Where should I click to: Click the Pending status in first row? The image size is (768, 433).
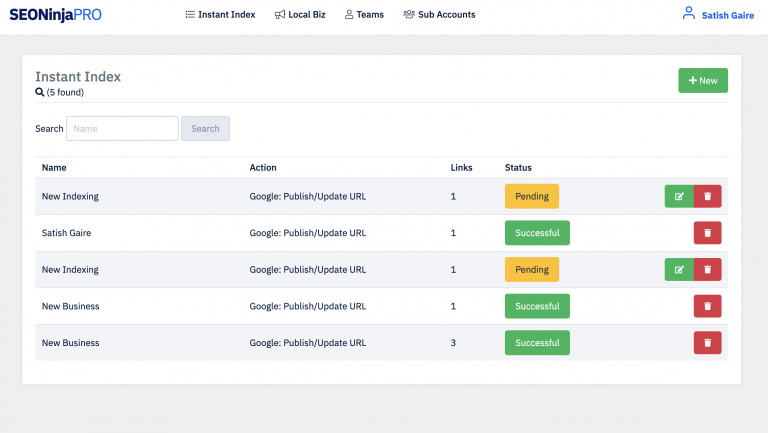[531, 196]
